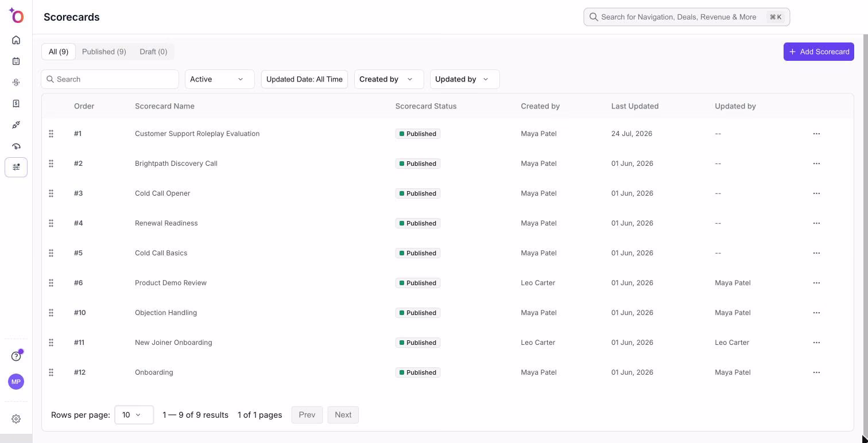
Task: Click the rocket icon in sidebar
Action: pos(16,125)
